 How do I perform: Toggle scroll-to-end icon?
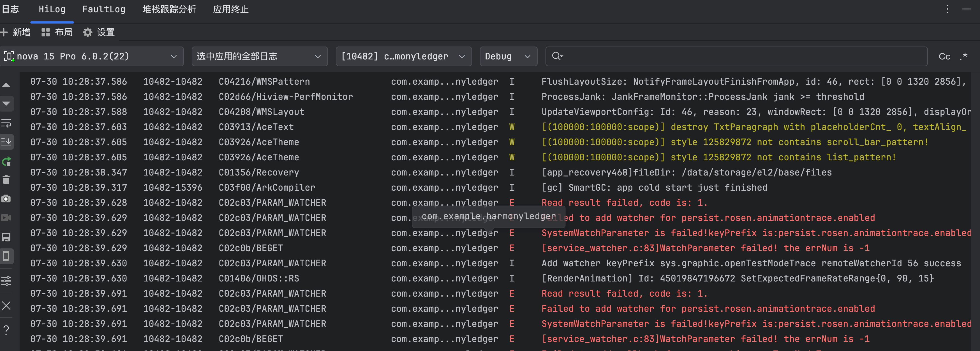click(x=6, y=142)
